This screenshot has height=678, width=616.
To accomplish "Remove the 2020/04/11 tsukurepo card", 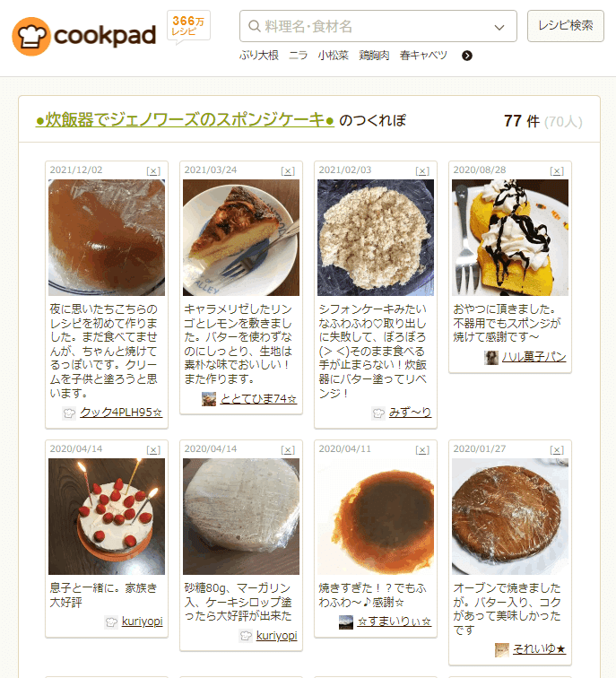I will [x=422, y=449].
